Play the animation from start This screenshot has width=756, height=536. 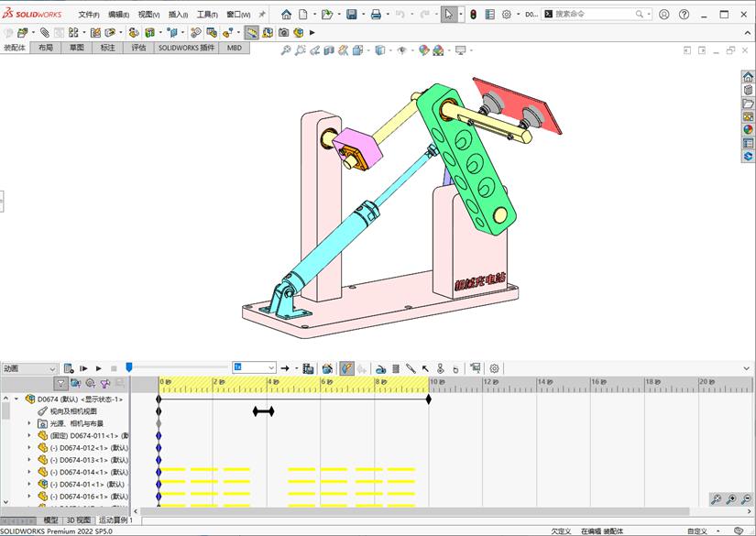[83, 368]
